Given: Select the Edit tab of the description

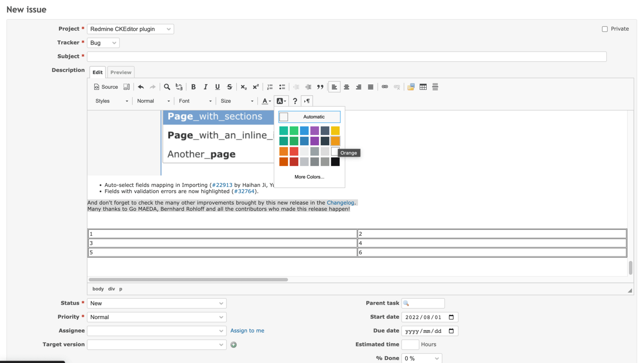Looking at the screenshot, I should coord(97,72).
